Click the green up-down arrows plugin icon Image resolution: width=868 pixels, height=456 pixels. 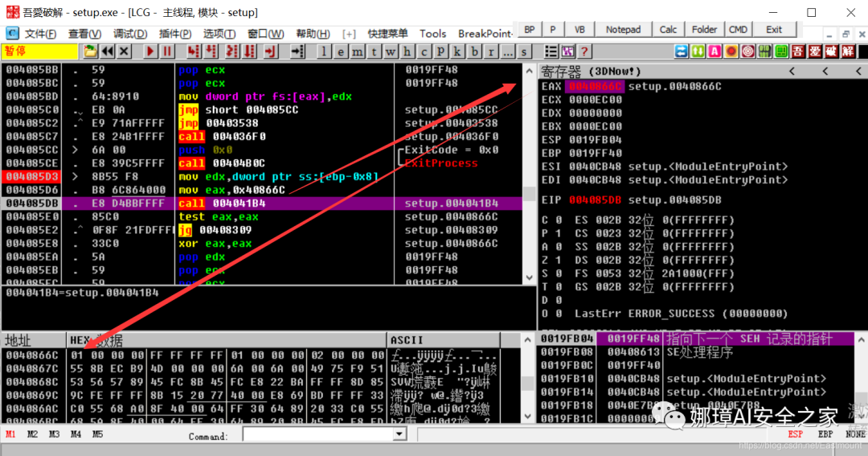[698, 51]
